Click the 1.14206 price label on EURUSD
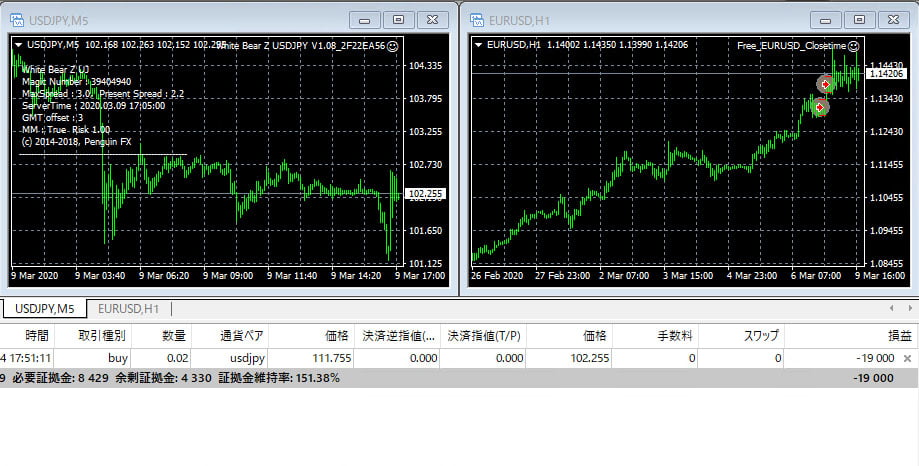This screenshot has width=919, height=466. coord(886,74)
